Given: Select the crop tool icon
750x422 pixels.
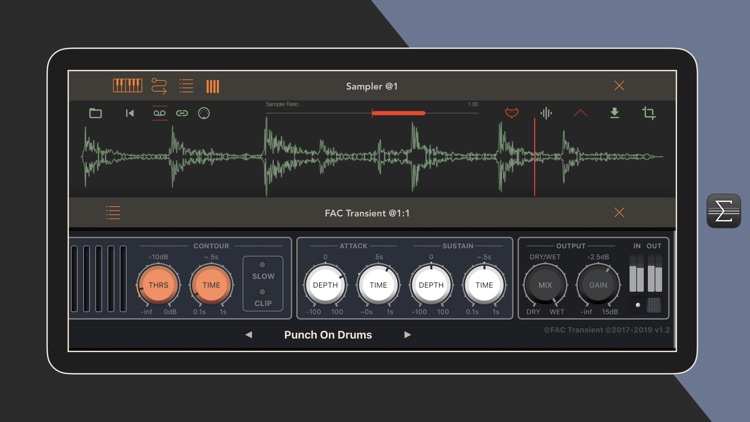Looking at the screenshot, I should tap(649, 113).
